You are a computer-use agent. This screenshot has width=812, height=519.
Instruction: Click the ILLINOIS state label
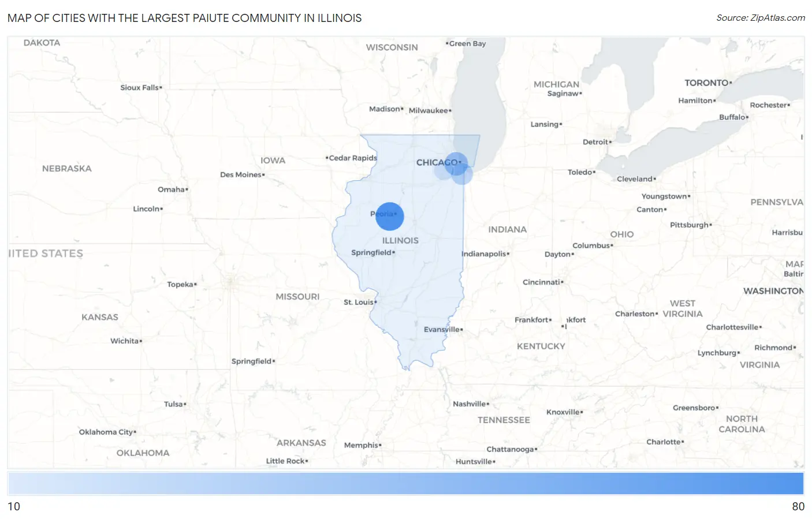click(400, 240)
